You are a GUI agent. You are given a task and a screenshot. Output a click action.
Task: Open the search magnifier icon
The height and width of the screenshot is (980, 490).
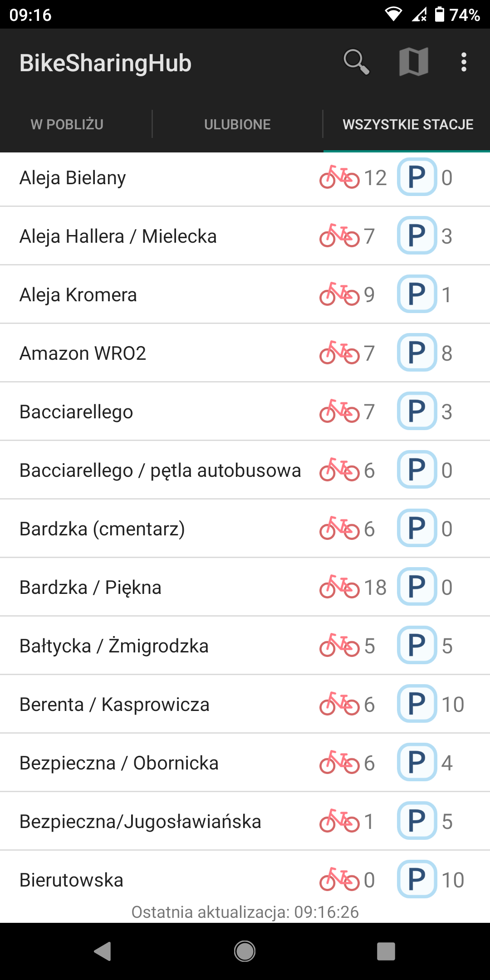pos(356,62)
